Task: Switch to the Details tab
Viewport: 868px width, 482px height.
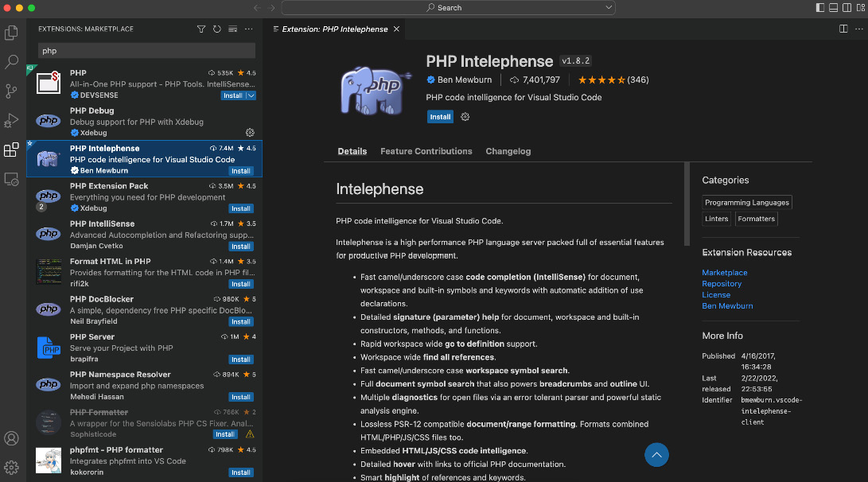Action: (x=352, y=151)
